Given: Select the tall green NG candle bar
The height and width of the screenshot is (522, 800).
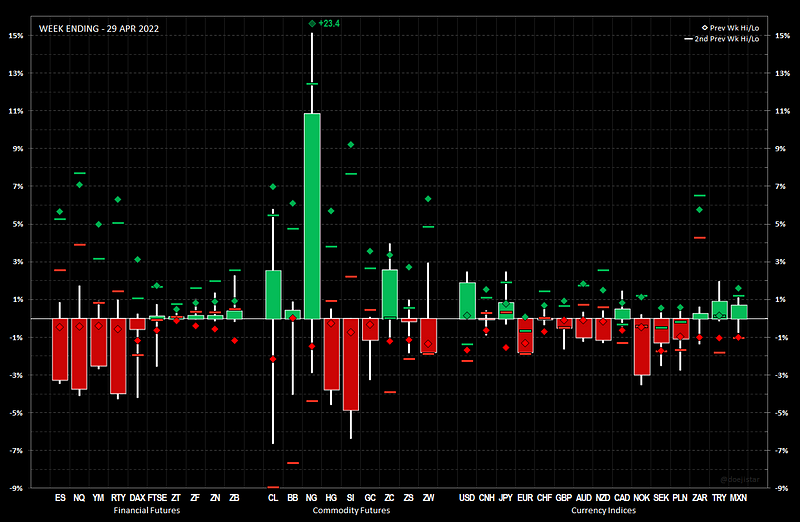Looking at the screenshot, I should point(312,215).
